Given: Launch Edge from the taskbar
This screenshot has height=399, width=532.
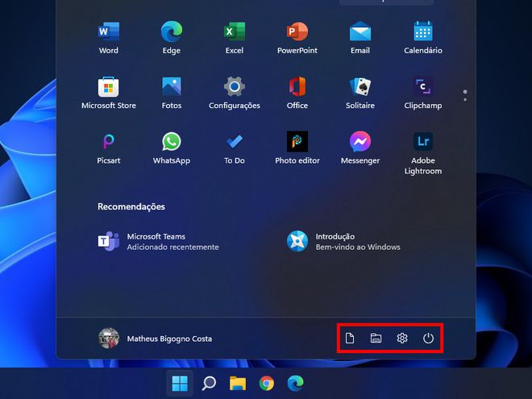Looking at the screenshot, I should click(x=296, y=384).
